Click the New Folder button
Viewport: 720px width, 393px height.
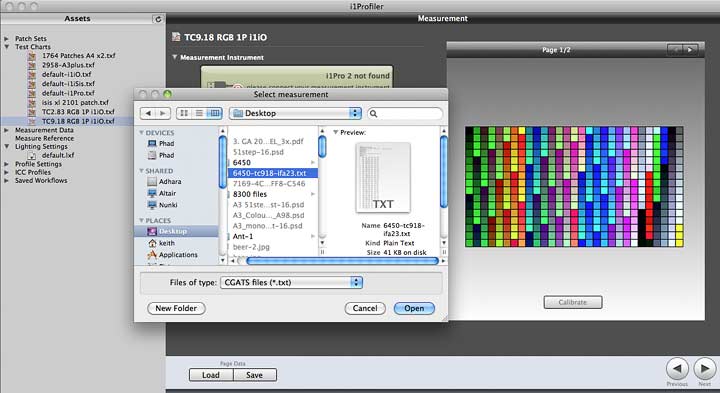coord(176,309)
